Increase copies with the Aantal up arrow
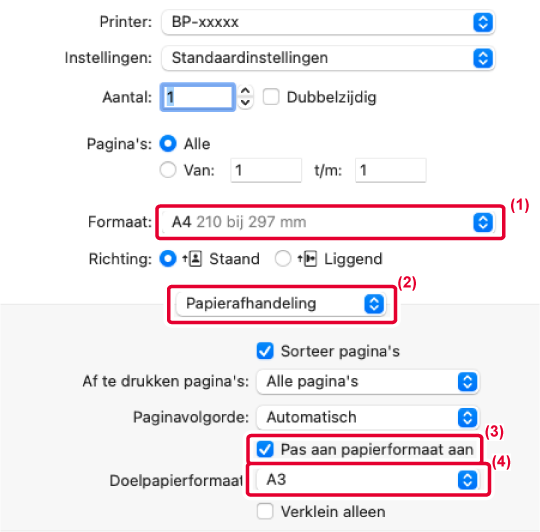The width and height of the screenshot is (540, 532). [x=245, y=91]
